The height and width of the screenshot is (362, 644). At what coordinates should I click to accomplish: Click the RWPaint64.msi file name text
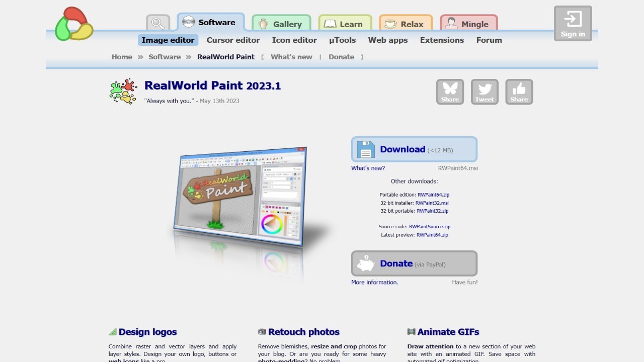click(x=458, y=168)
